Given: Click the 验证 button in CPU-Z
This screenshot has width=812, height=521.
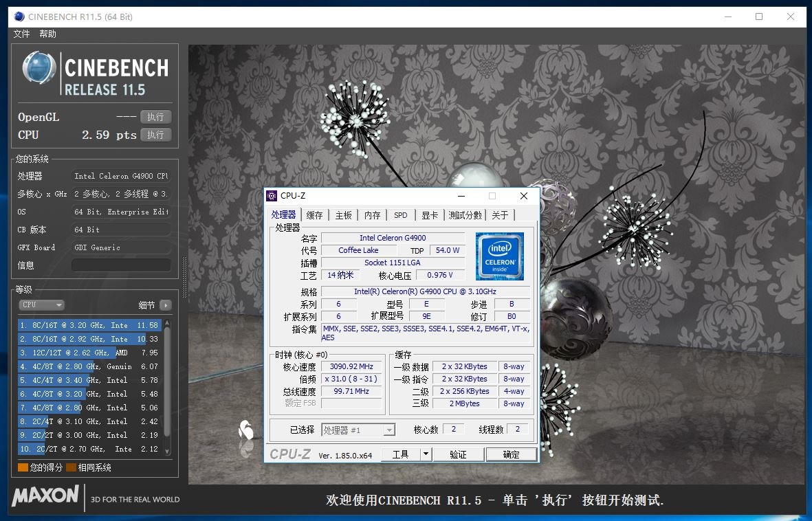Looking at the screenshot, I should (458, 454).
